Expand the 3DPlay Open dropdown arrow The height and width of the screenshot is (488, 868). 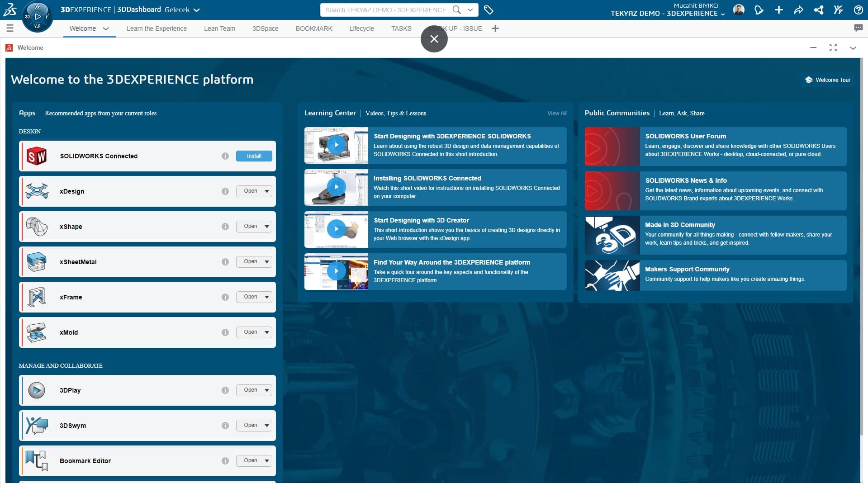[x=267, y=390]
